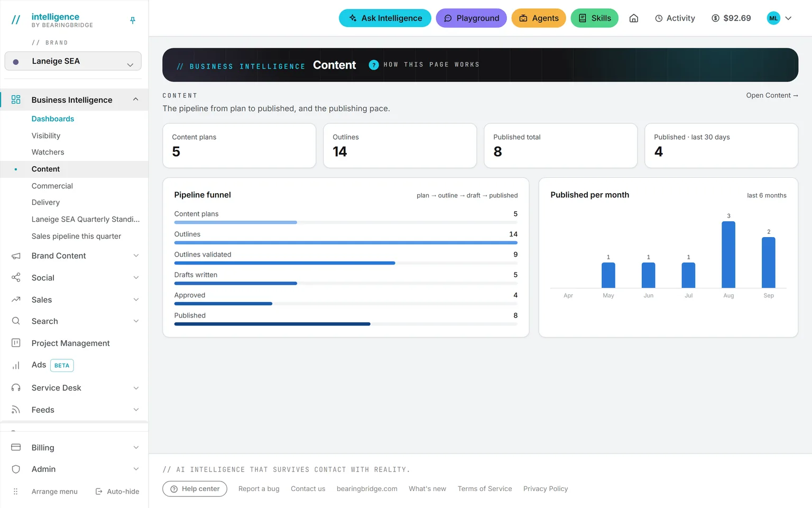The height and width of the screenshot is (508, 812).
Task: Click the Ask Intelligence sparkle icon
Action: (353, 18)
